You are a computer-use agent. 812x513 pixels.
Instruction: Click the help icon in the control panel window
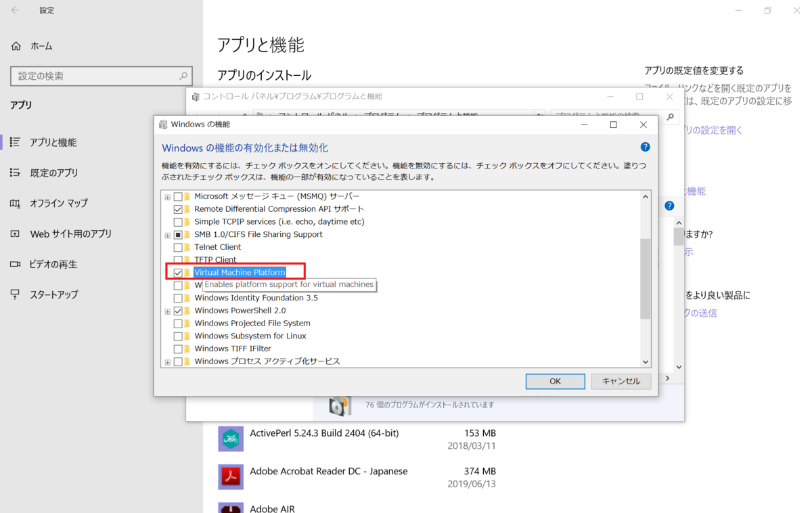point(669,206)
